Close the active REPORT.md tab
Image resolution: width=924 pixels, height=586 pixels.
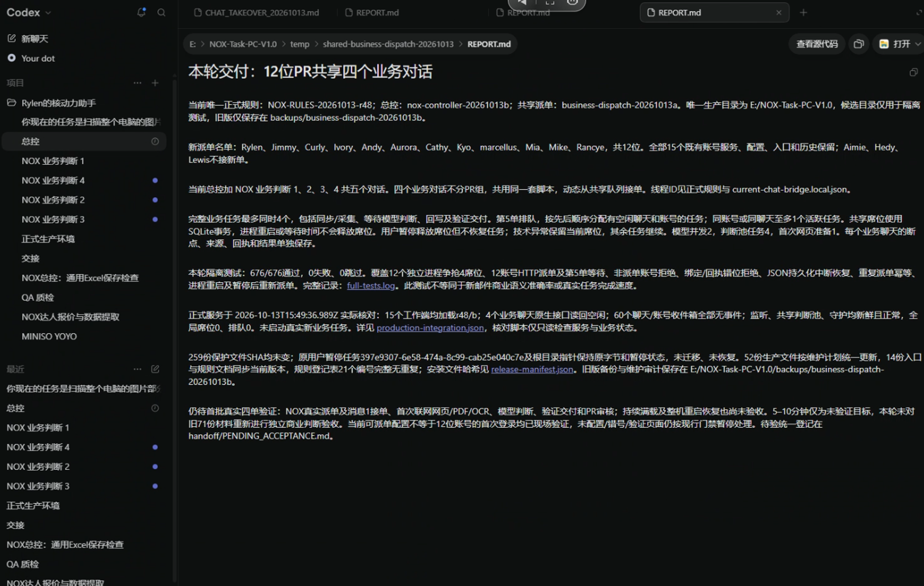pos(779,13)
